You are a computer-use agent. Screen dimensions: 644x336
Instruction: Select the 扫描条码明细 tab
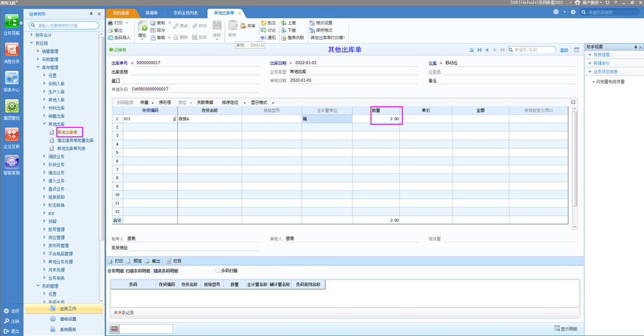point(138,271)
